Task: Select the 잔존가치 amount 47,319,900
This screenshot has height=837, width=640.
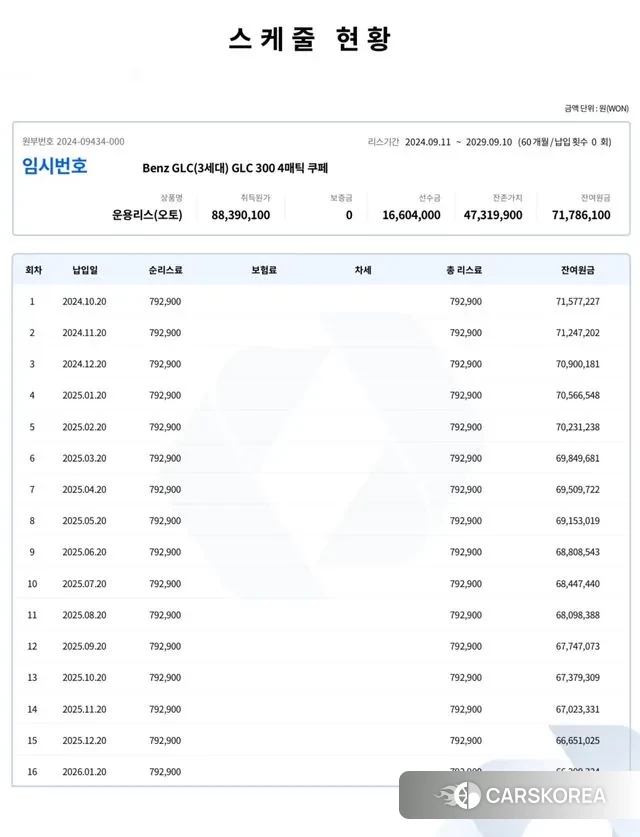Action: [x=493, y=215]
